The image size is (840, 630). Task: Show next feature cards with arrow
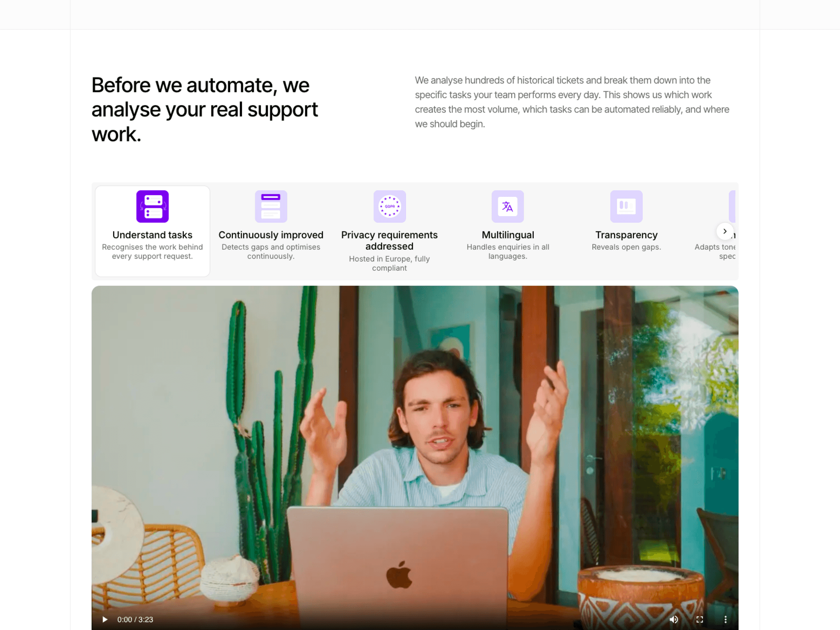[x=725, y=231]
